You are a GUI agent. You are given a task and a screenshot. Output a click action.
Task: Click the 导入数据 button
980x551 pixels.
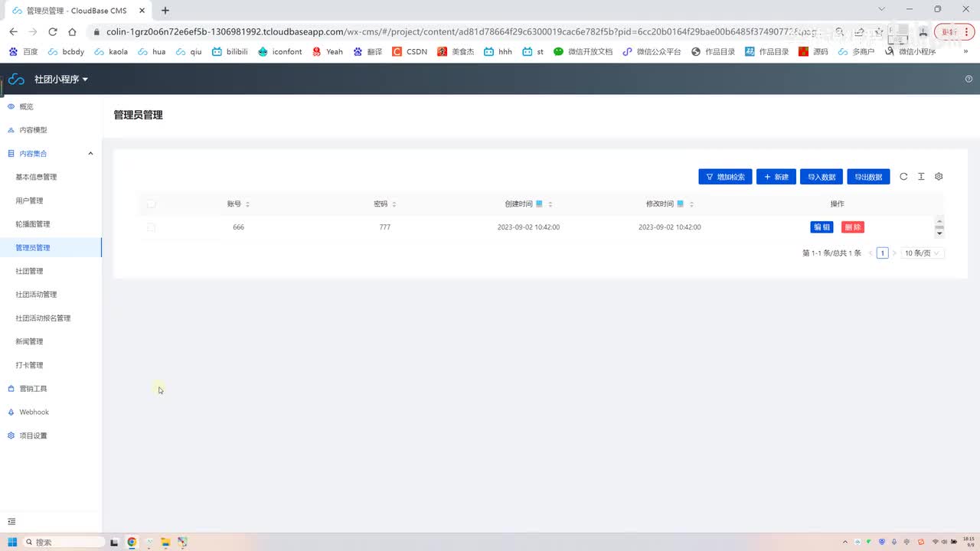pos(822,177)
